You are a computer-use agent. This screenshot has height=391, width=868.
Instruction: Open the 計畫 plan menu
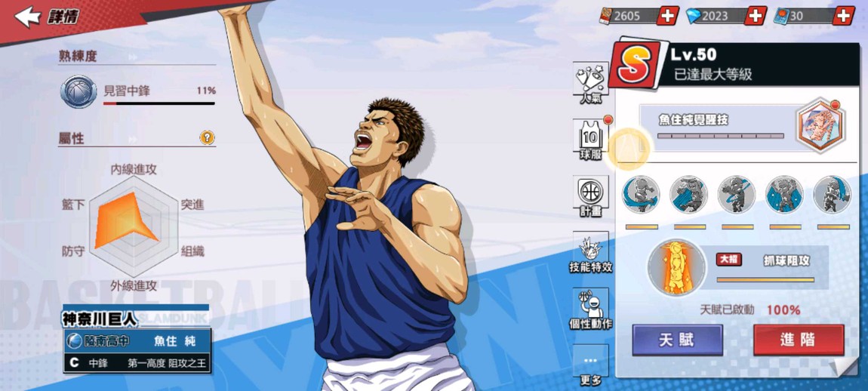click(591, 196)
